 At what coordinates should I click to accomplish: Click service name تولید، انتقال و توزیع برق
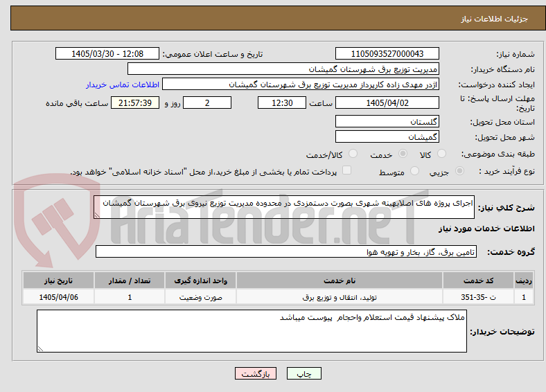coord(340,297)
